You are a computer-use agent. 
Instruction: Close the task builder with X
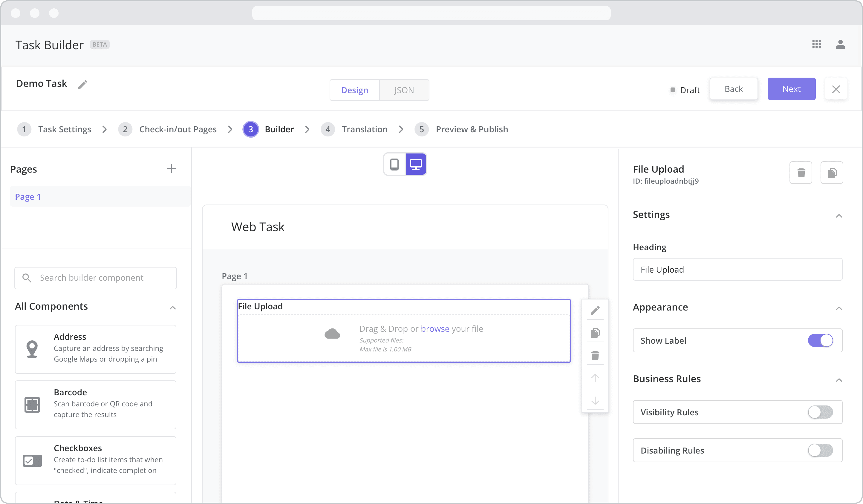pos(836,89)
